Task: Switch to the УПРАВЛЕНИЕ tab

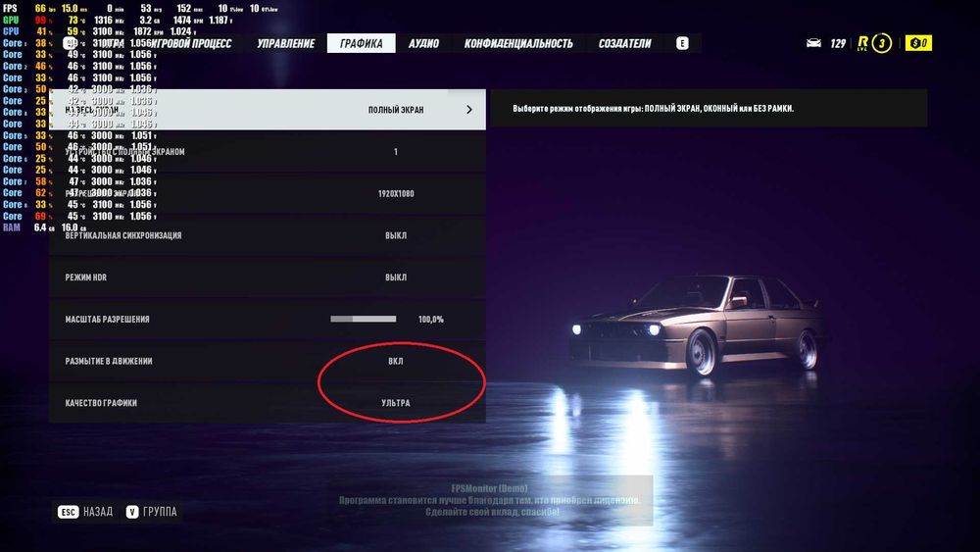Action: [285, 43]
